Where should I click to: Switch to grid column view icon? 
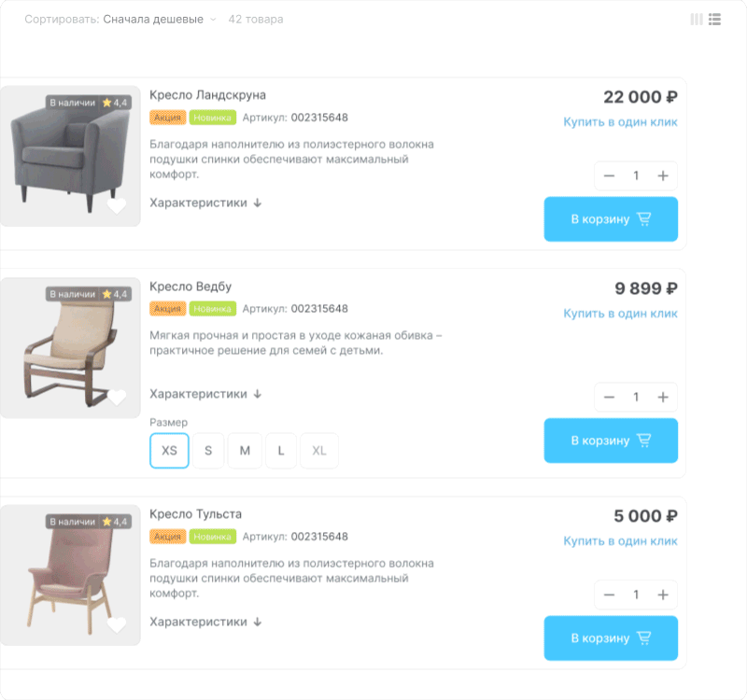[697, 20]
